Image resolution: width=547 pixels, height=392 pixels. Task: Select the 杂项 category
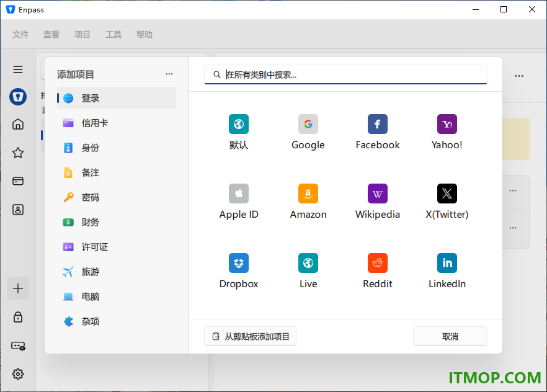(x=117, y=321)
